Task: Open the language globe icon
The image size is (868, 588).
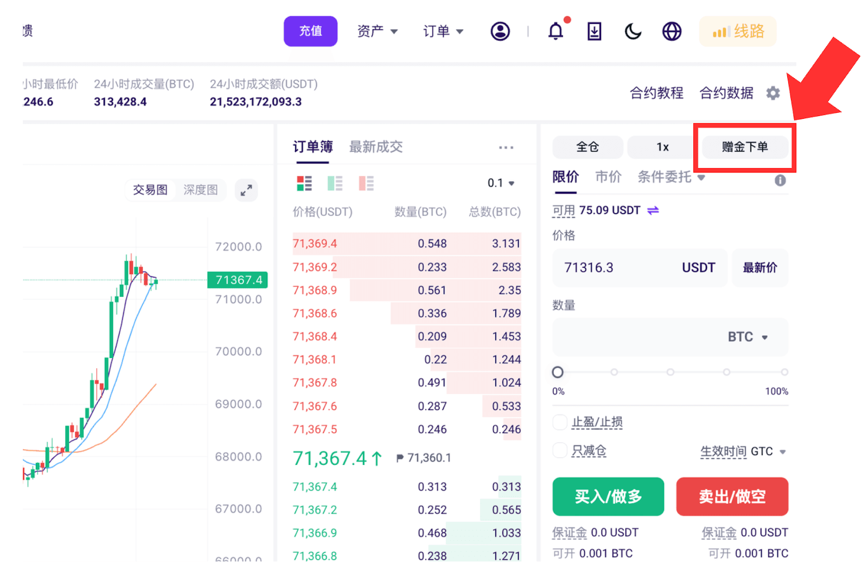Action: click(672, 31)
